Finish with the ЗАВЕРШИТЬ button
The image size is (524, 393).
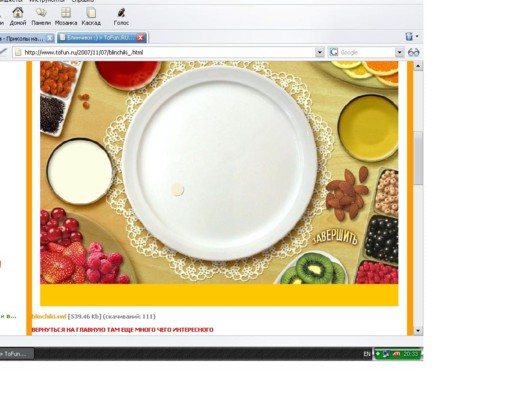click(335, 237)
